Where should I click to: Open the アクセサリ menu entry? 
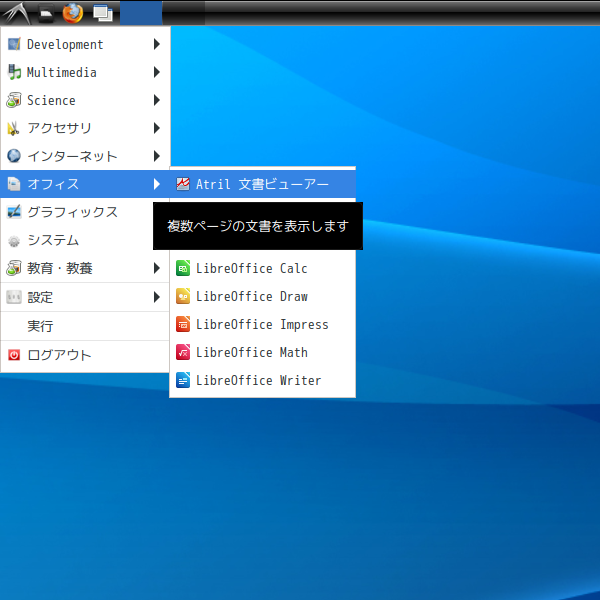[85, 128]
